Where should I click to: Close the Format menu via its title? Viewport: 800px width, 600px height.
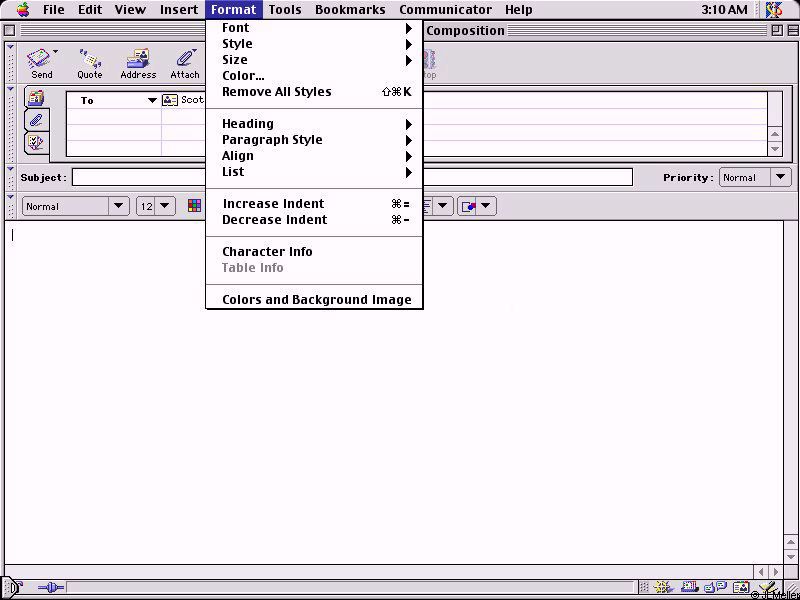click(234, 9)
